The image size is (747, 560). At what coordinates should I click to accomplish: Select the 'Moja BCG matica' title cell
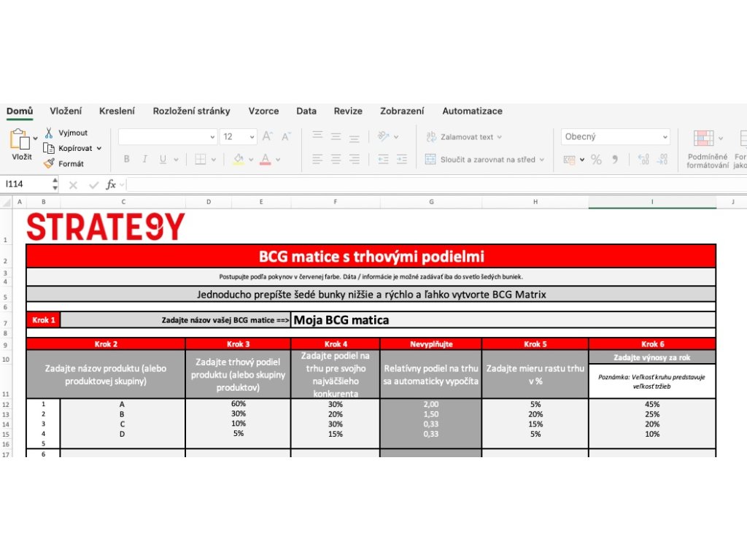[x=503, y=320]
